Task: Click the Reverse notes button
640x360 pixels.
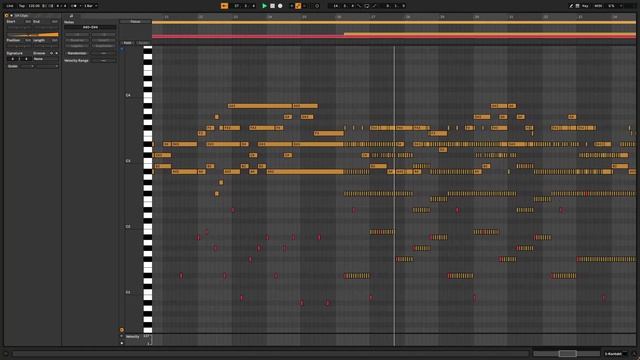Action: pyautogui.click(x=77, y=40)
